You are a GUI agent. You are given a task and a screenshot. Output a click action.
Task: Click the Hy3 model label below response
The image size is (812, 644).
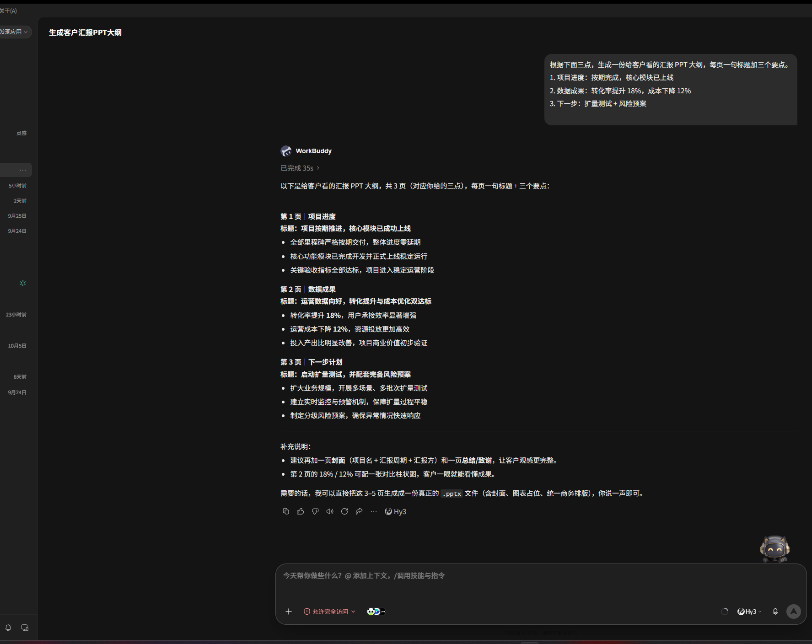395,511
